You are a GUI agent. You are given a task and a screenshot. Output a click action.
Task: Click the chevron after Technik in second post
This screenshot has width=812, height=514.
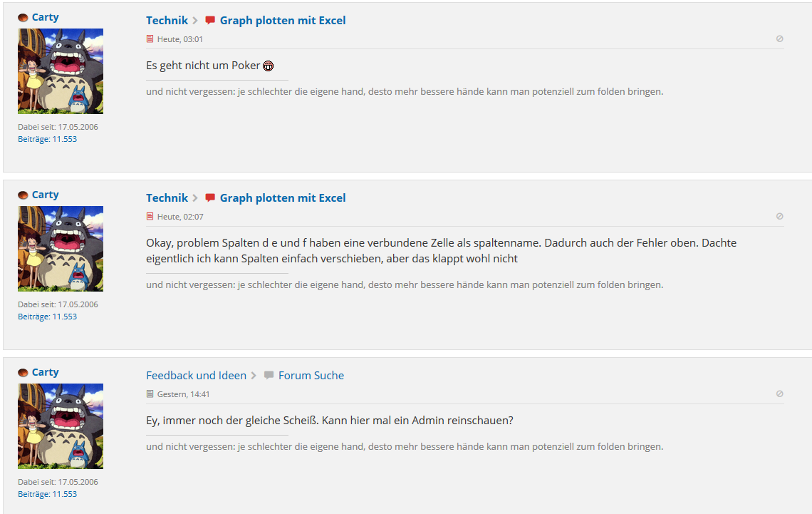tap(195, 198)
